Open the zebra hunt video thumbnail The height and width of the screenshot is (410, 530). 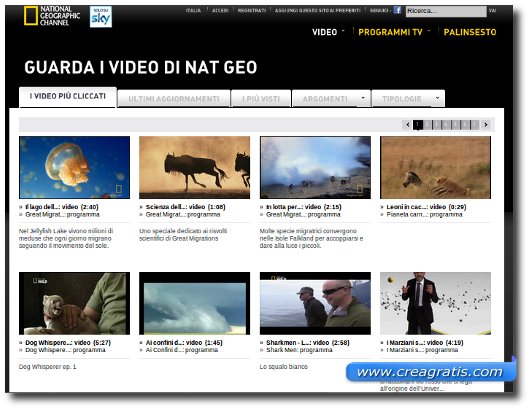click(x=435, y=167)
